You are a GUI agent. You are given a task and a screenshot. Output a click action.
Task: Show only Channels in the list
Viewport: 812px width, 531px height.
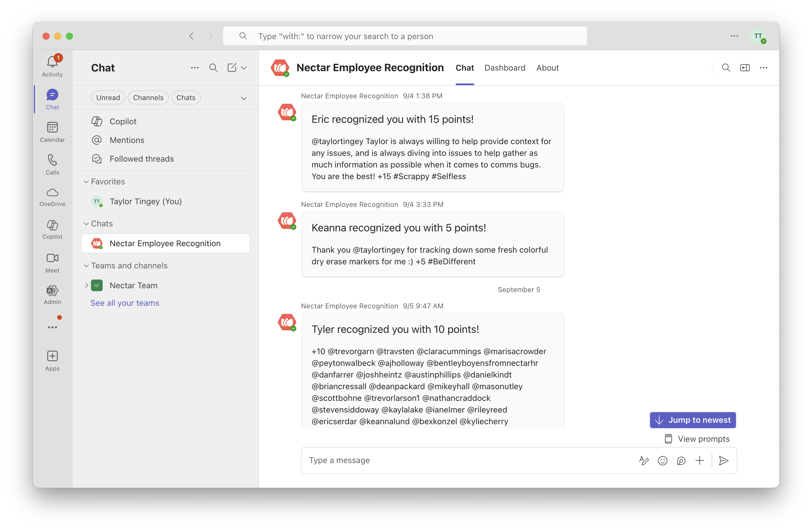(148, 97)
